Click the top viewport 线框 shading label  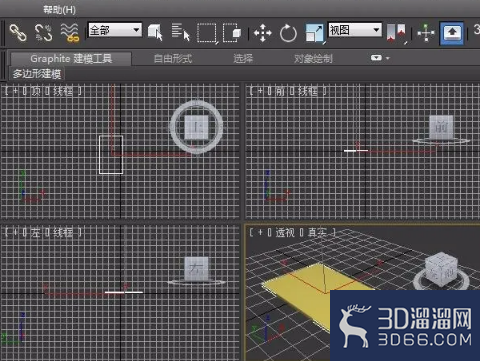click(x=63, y=91)
